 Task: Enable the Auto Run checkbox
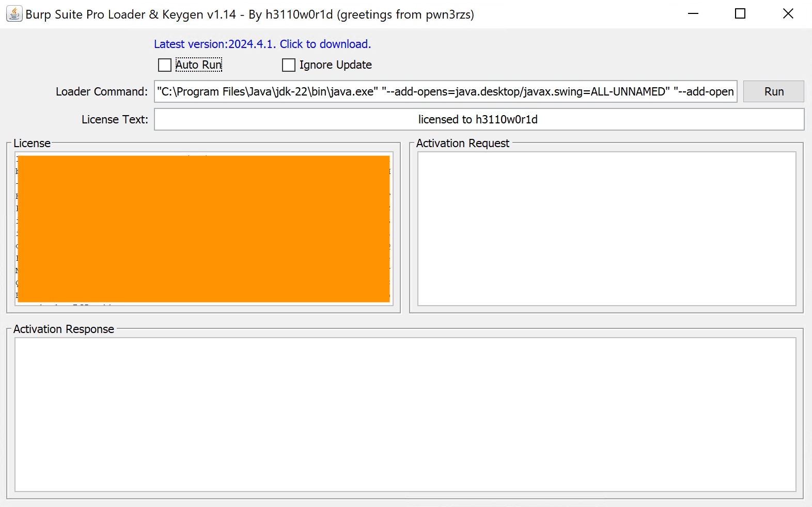coord(165,65)
